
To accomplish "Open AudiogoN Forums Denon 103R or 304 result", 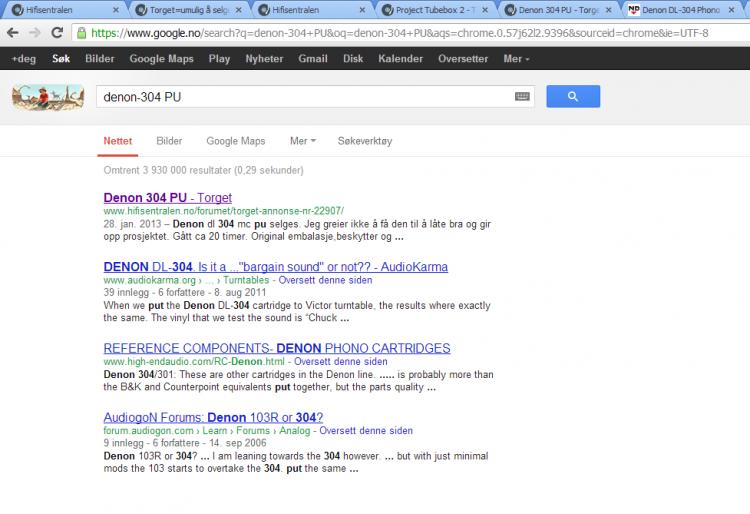I will [213, 417].
